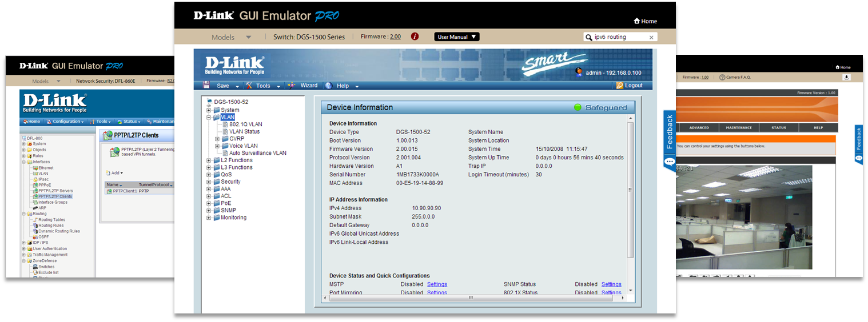Screen dimensions: 868x322
Task: Select the DGS-1500-52 device icon in the tree
Action: click(209, 102)
